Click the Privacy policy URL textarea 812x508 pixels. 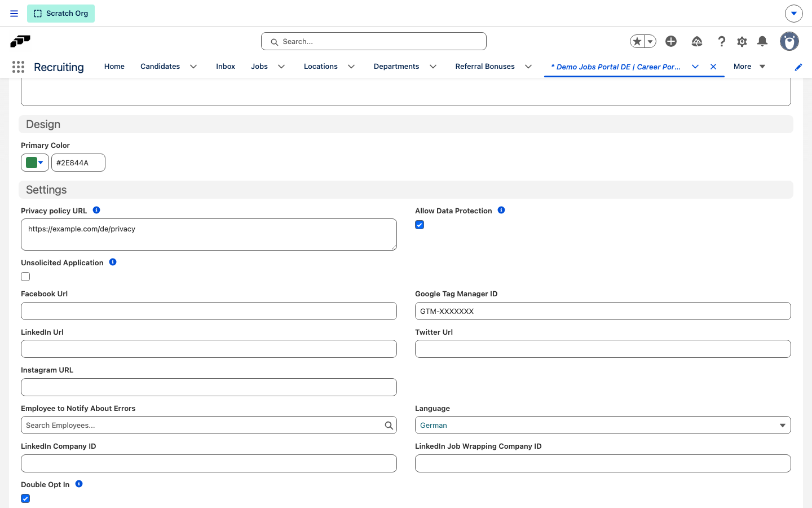tap(209, 234)
